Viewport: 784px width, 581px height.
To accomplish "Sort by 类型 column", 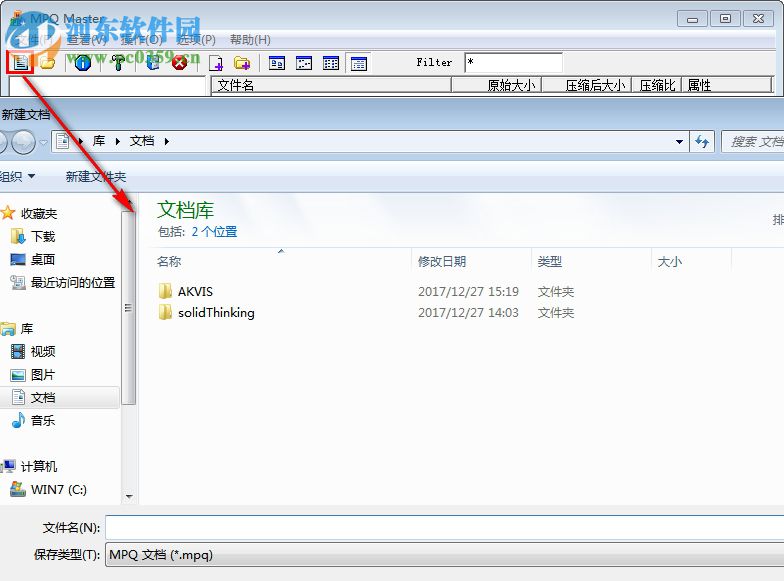I will coord(550,262).
